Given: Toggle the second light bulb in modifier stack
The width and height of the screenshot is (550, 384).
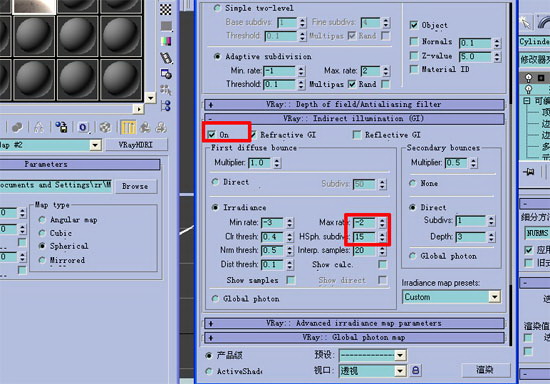Looking at the screenshot, I should [529, 89].
